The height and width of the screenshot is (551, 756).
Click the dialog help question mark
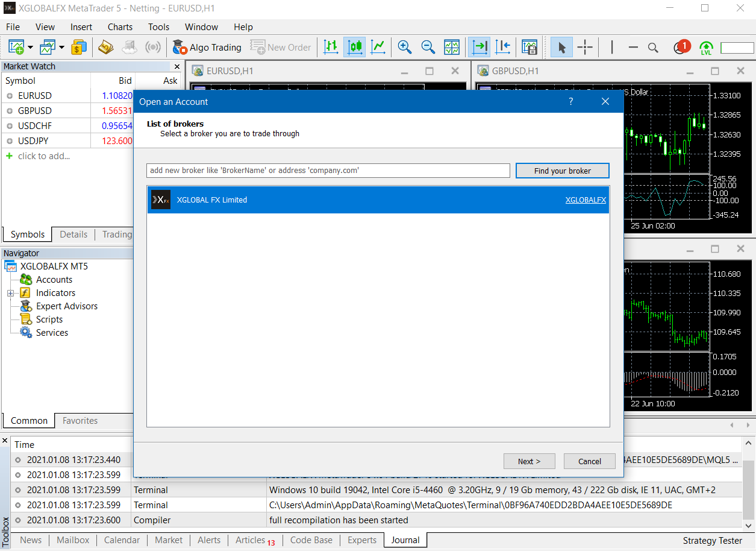pos(571,101)
